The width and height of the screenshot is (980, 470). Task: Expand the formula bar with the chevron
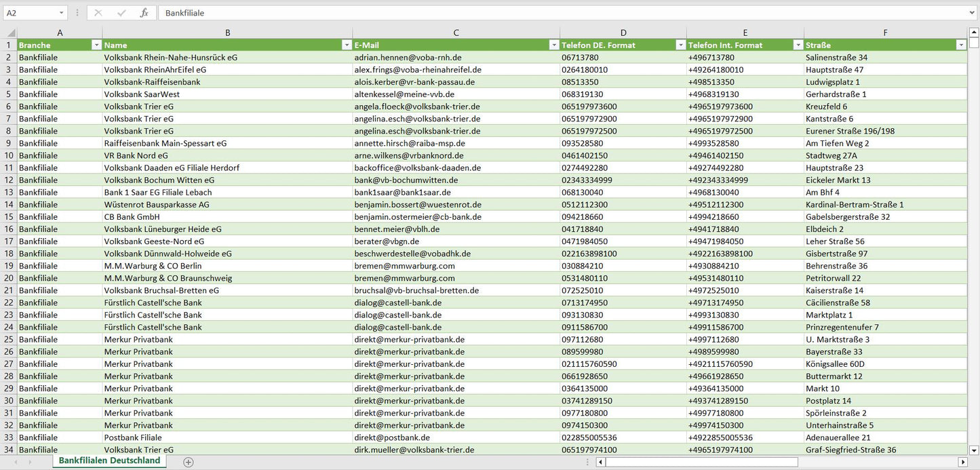click(x=973, y=13)
